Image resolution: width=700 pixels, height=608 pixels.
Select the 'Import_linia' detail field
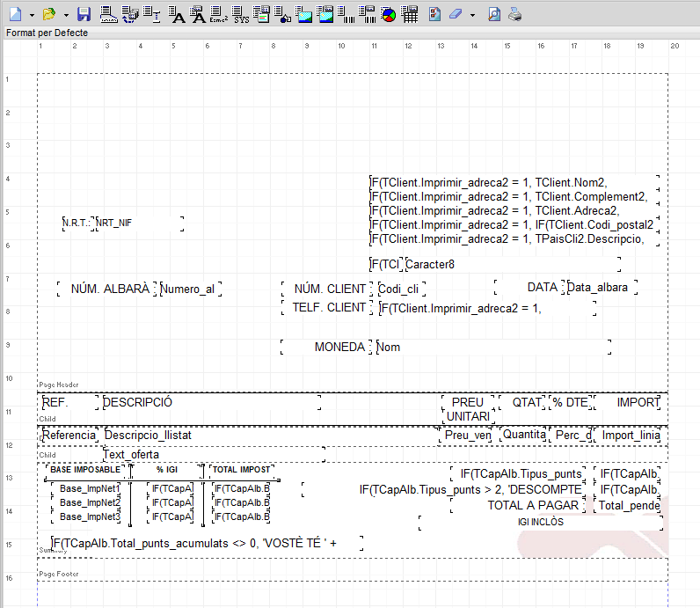[628, 436]
